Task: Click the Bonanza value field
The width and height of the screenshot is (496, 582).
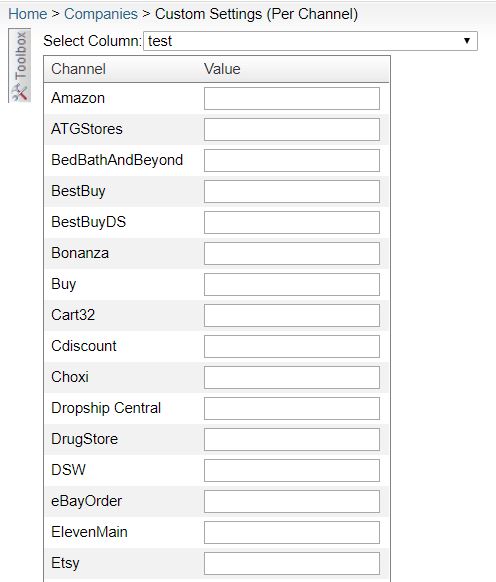Action: coord(292,254)
